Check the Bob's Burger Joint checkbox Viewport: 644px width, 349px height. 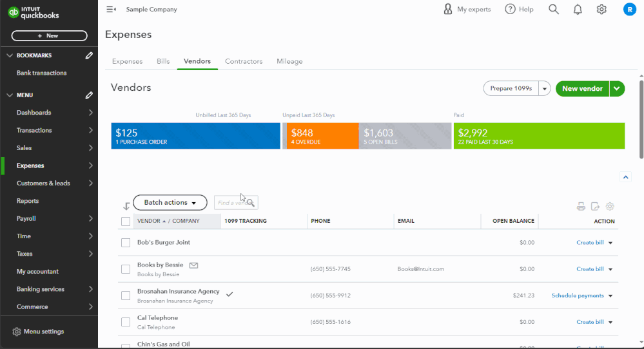[126, 243]
